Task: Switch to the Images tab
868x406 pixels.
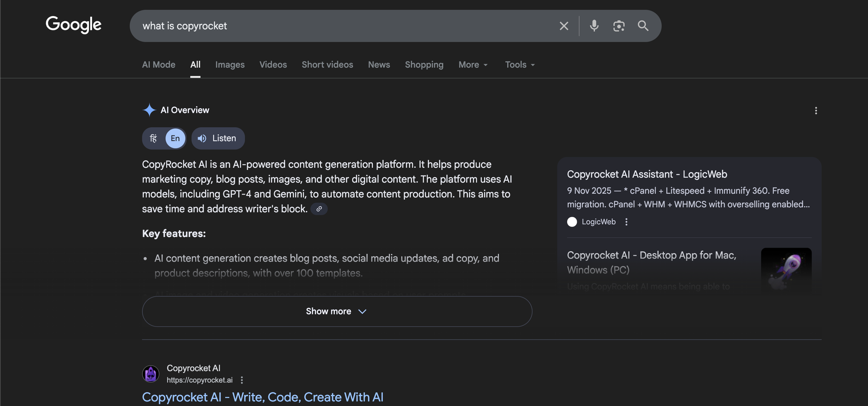Action: [x=230, y=65]
